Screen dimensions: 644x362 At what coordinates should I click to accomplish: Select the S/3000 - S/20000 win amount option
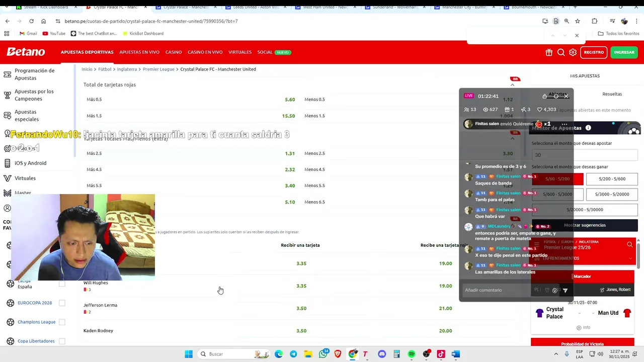611,194
